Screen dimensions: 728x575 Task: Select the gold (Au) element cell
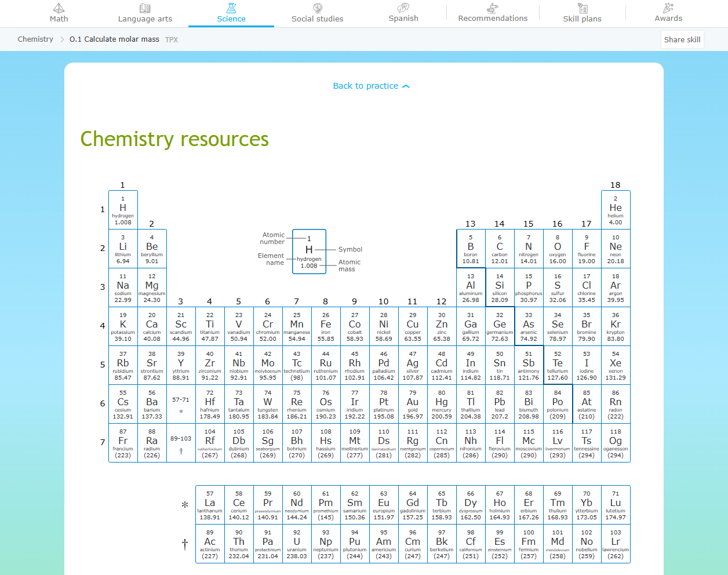tap(413, 404)
